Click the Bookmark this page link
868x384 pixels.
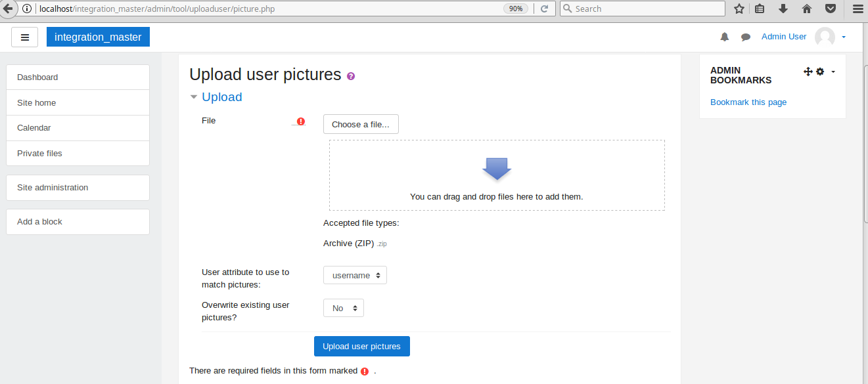pos(748,102)
